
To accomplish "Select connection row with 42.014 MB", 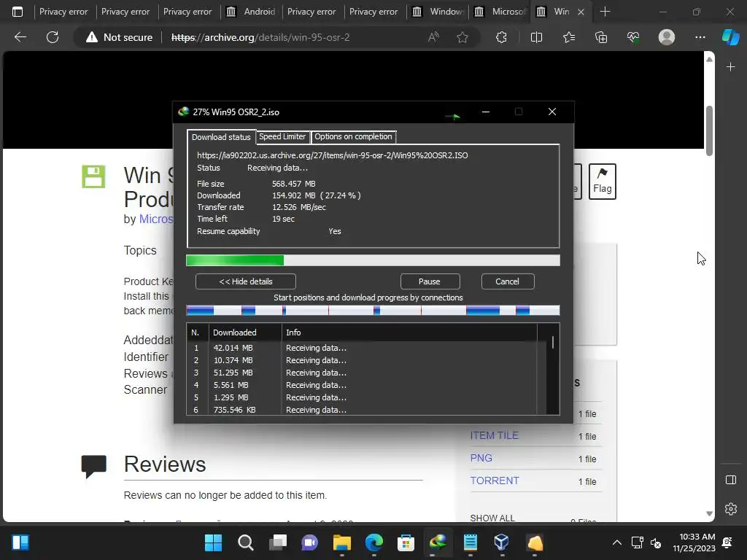I will tap(362, 348).
